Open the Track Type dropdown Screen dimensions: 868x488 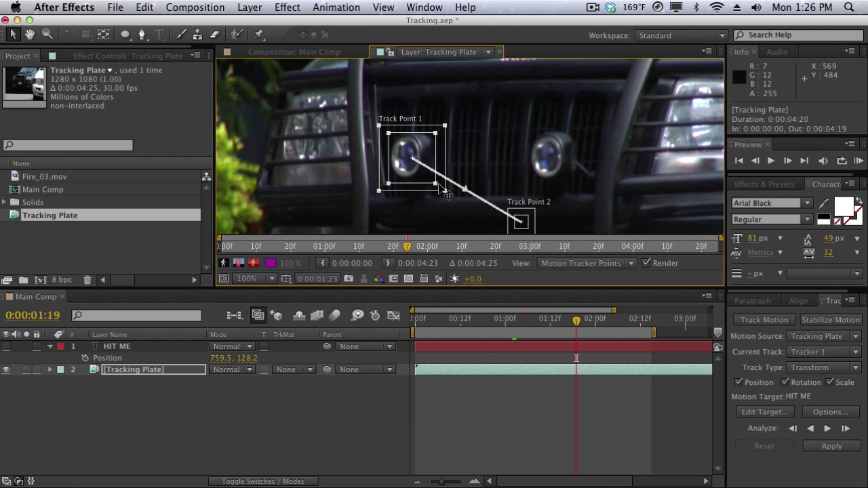coord(824,367)
